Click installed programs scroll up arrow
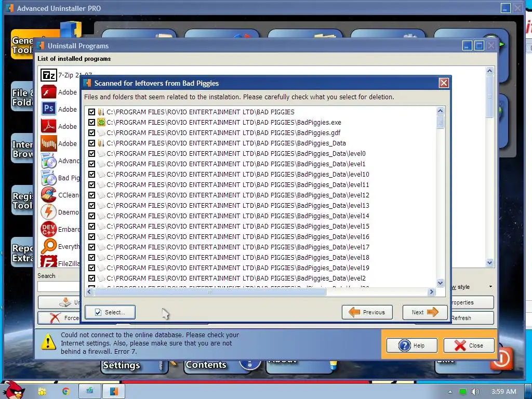This screenshot has height=399, width=532. click(x=489, y=71)
